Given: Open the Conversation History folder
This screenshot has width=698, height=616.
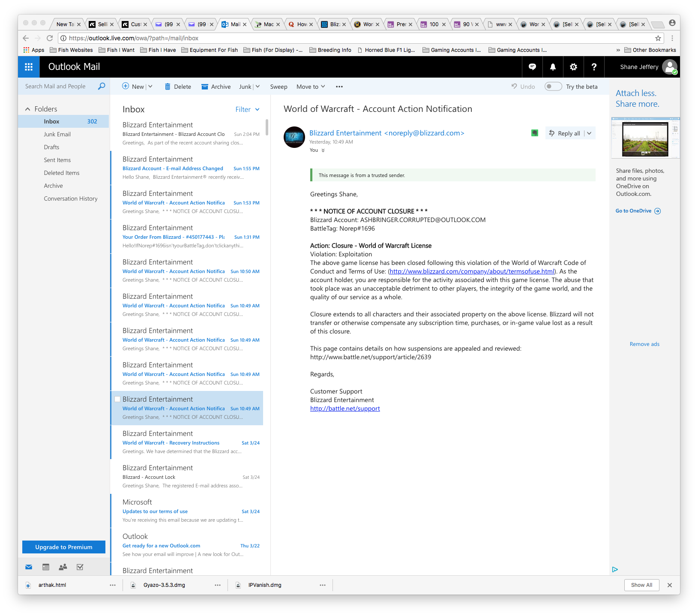Looking at the screenshot, I should pos(71,198).
